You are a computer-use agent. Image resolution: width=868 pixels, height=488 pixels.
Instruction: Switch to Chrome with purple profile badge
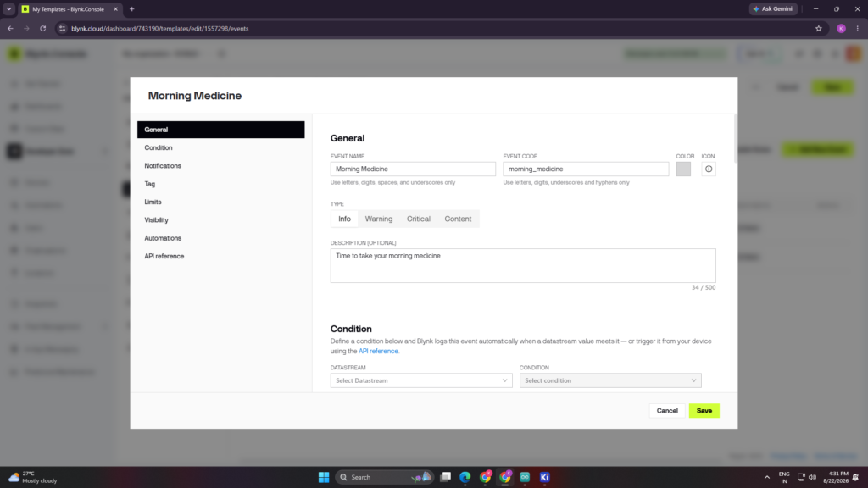point(505,477)
